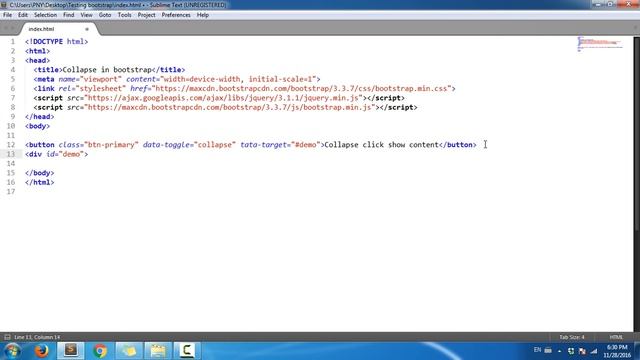
Task: Launch Firefox from the taskbar
Action: 41,351
